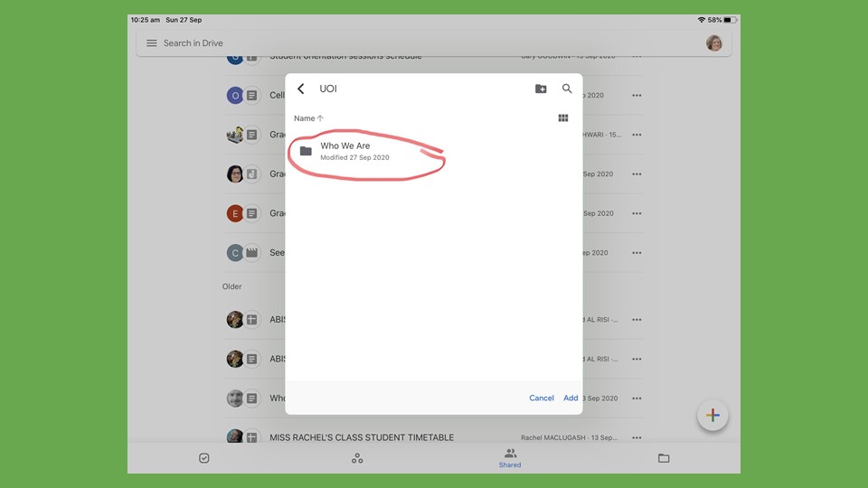Switch to the Shared tab

point(510,458)
